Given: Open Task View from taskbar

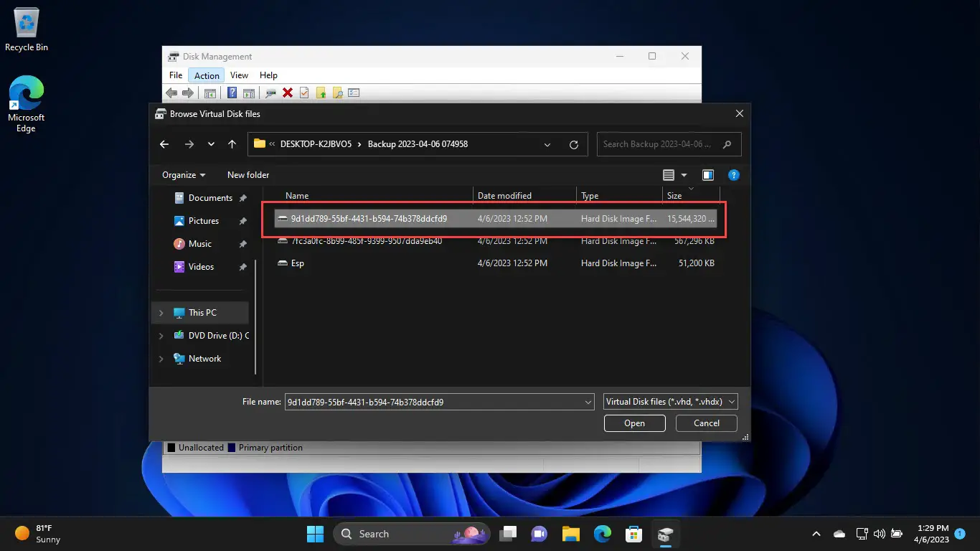Looking at the screenshot, I should coord(509,534).
